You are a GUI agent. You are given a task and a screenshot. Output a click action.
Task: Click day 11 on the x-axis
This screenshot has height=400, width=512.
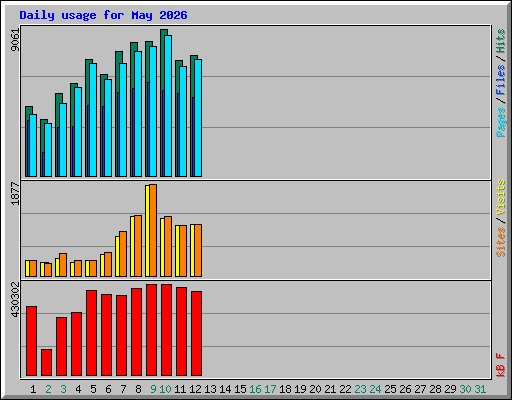coord(180,389)
